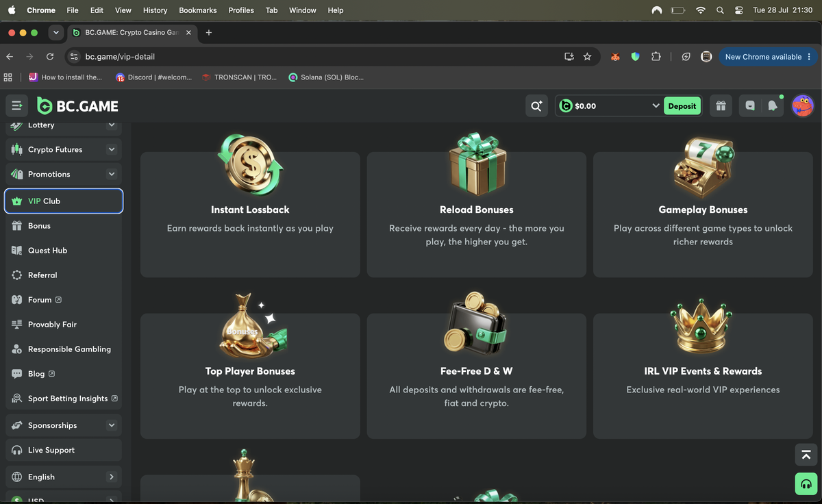Click the VIP Club crown icon in sidebar
Screen dimensions: 822x504
coord(17,201)
